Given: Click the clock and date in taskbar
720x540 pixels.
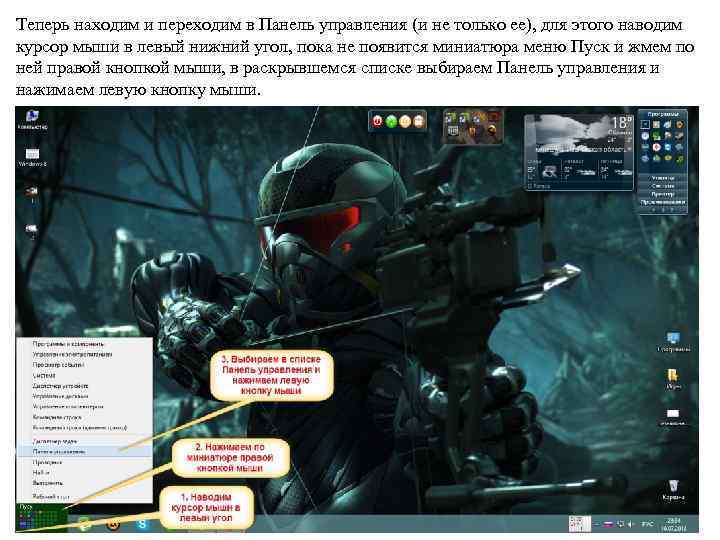Looking at the screenshot, I should tap(673, 524).
